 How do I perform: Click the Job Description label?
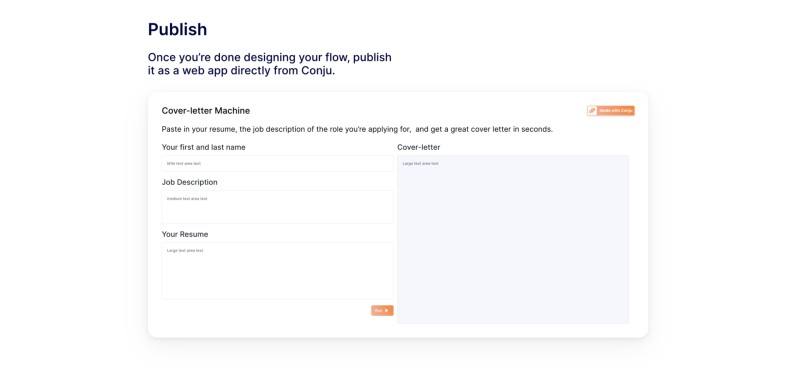tap(190, 182)
